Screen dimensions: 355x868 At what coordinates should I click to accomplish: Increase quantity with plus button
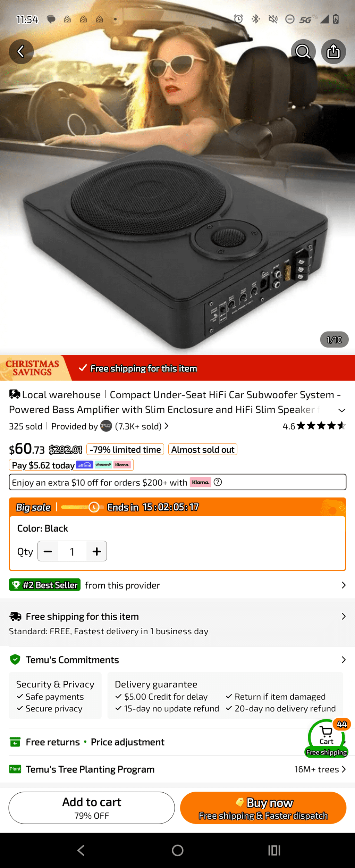(97, 551)
